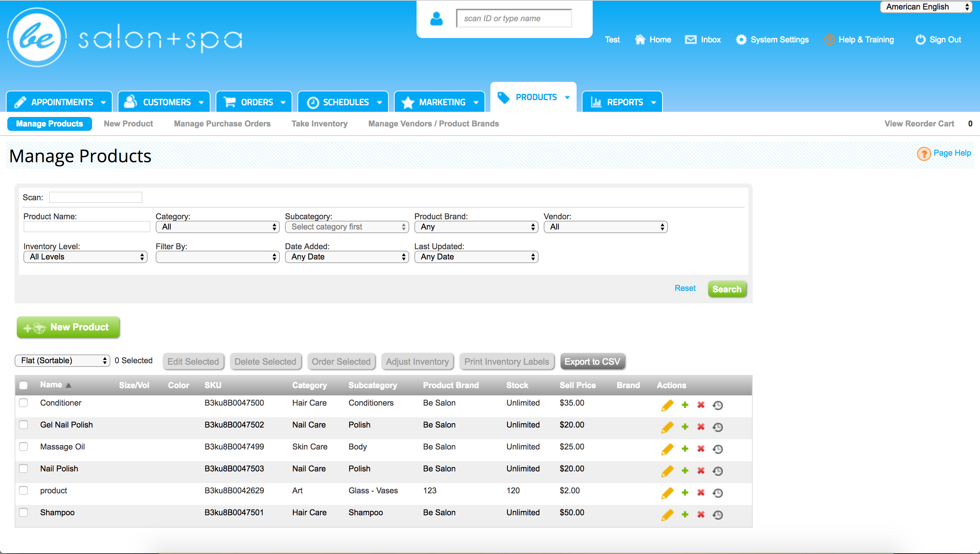The height and width of the screenshot is (554, 980).
Task: Toggle the select-all checkbox in table header
Action: (24, 385)
